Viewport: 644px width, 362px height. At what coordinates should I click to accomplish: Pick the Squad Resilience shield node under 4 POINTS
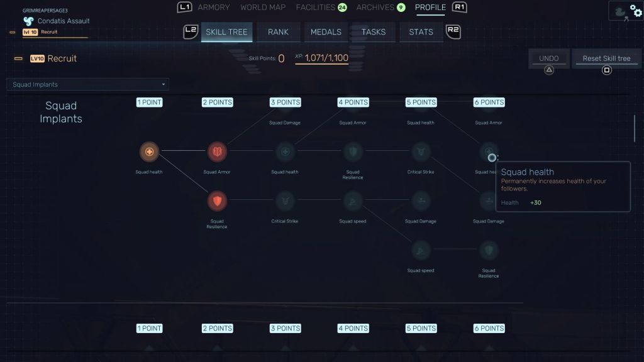pyautogui.click(x=352, y=151)
